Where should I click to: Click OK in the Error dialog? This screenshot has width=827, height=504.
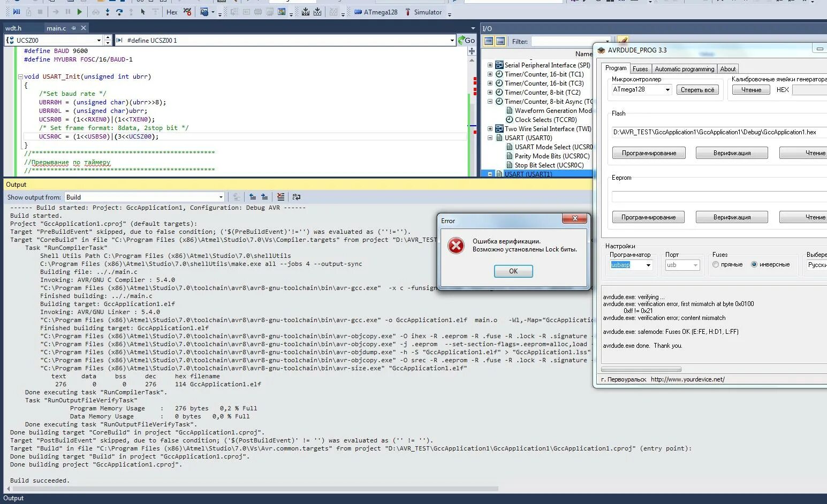click(x=513, y=271)
